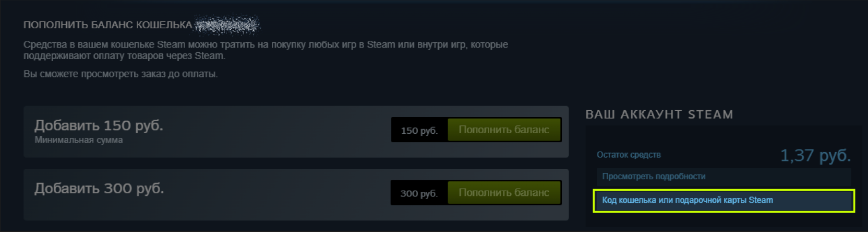Click the Остаток средств label
Image resolution: width=868 pixels, height=232 pixels.
coord(629,155)
